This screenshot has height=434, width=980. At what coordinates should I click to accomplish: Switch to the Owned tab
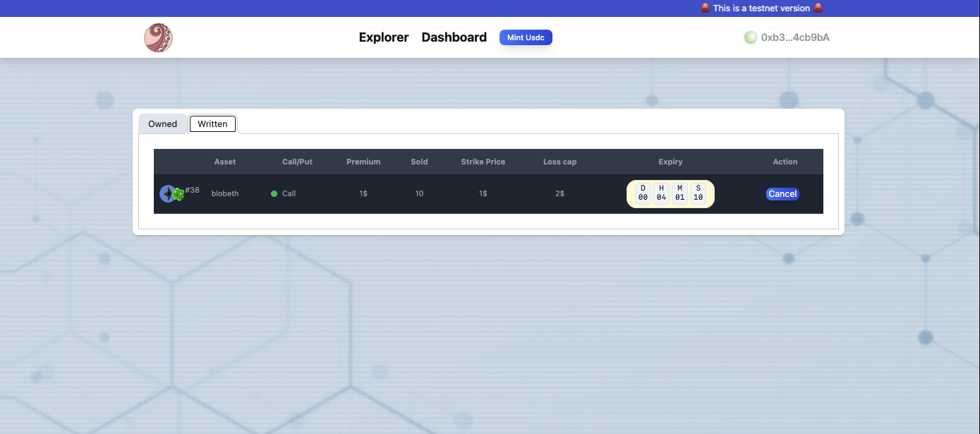click(162, 123)
